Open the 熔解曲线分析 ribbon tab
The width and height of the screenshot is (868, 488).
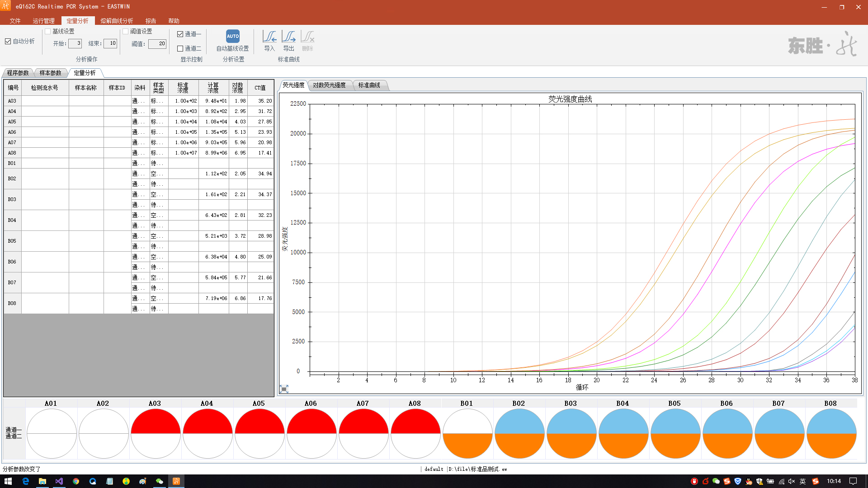117,21
